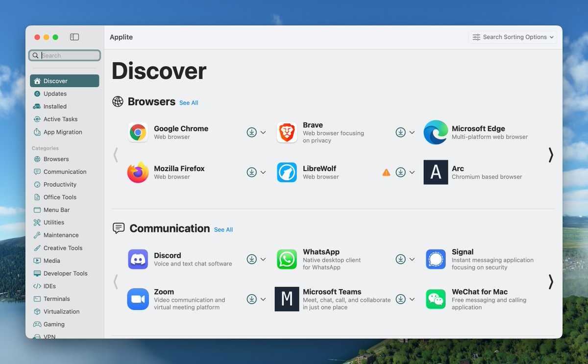Toggle the sidebar with the toolbar icon
The height and width of the screenshot is (364, 588).
pos(74,37)
